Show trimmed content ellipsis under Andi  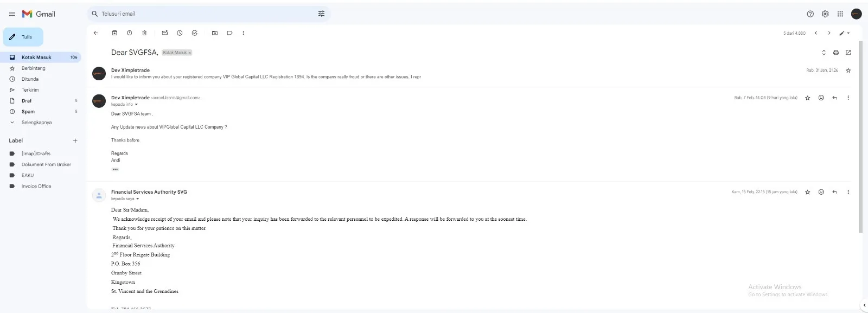(115, 169)
